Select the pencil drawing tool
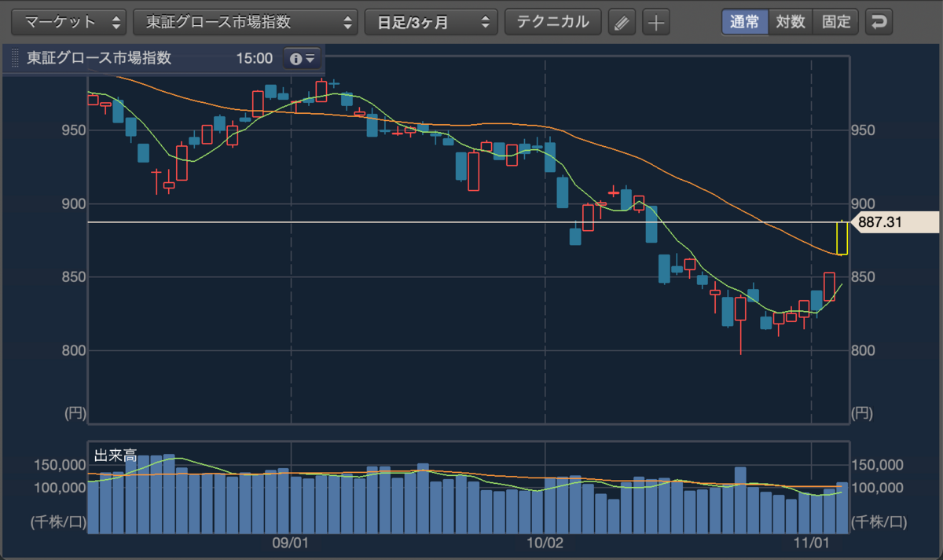The width and height of the screenshot is (943, 560). point(622,22)
